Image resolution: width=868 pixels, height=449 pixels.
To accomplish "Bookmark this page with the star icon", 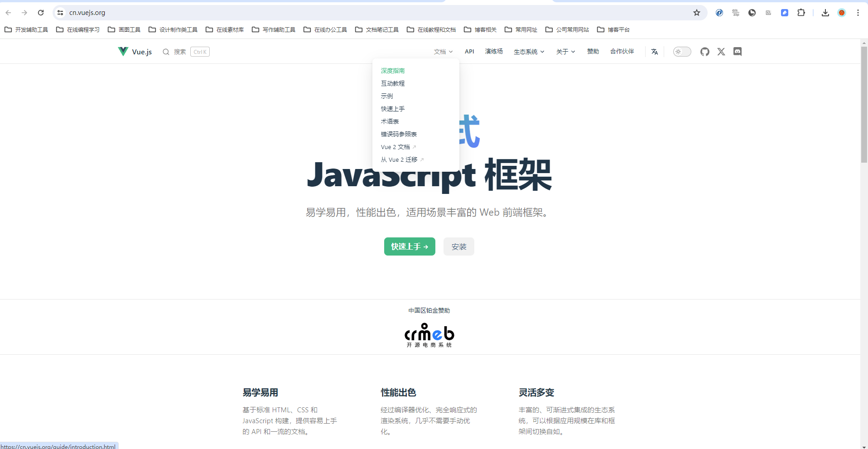I will tap(697, 13).
